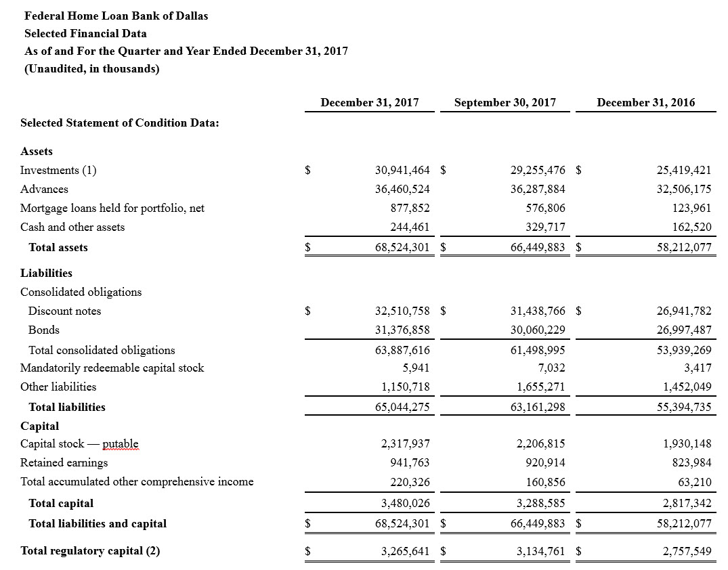
Task: Click Bonds value 30,060,229
Action: pyautogui.click(x=538, y=330)
